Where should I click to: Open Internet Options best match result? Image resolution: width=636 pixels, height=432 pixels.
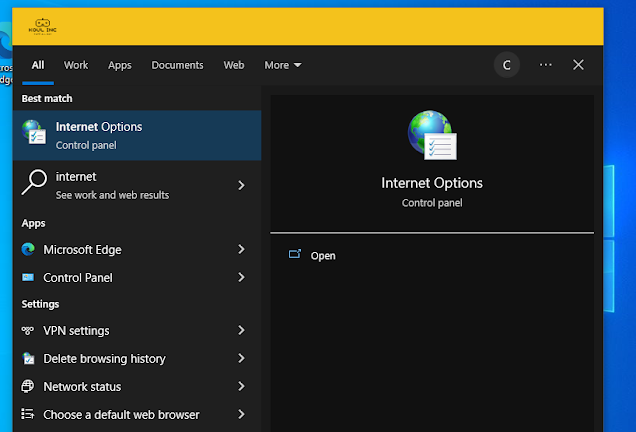coord(137,135)
